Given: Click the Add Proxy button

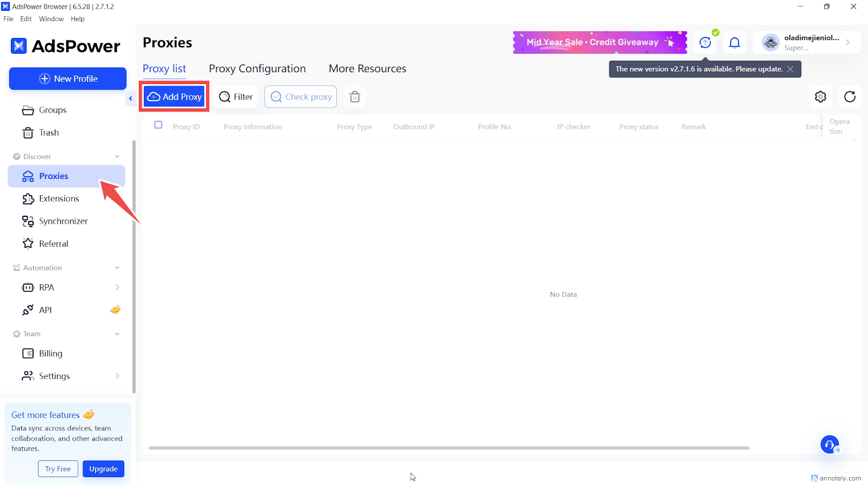Looking at the screenshot, I should (x=174, y=97).
